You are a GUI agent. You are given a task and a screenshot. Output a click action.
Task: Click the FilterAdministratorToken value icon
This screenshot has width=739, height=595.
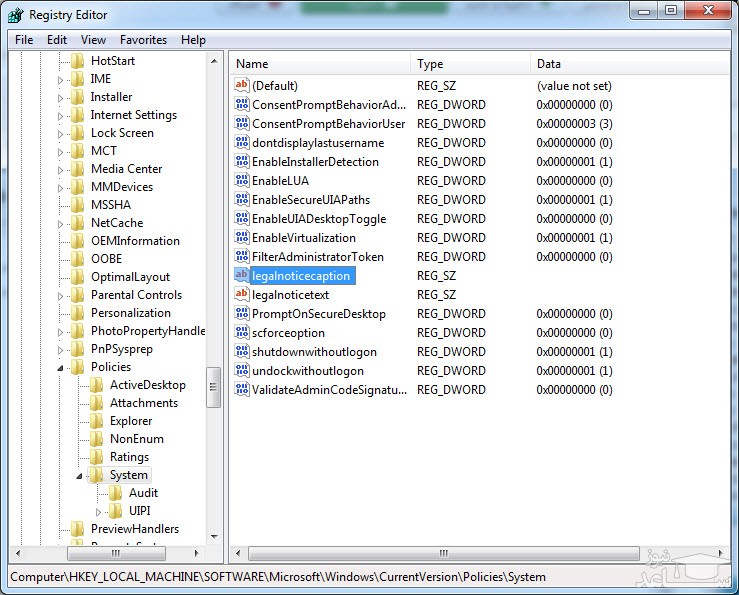pos(241,257)
